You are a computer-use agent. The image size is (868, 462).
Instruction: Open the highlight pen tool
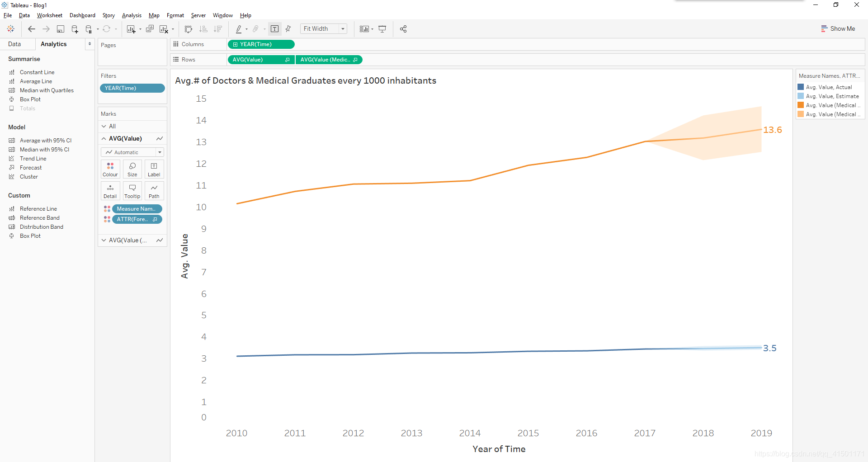coord(239,29)
